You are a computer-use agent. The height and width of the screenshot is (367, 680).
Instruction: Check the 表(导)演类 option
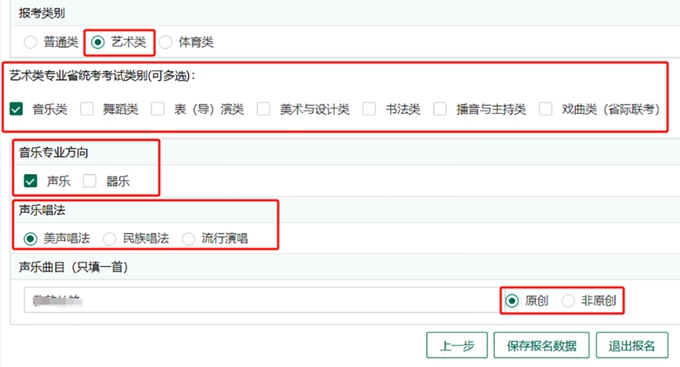(157, 109)
